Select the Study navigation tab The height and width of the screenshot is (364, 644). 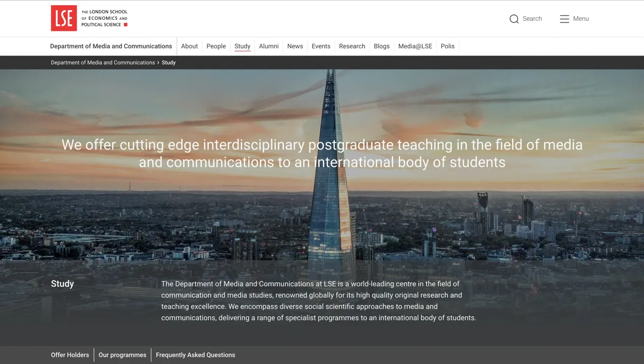point(242,46)
